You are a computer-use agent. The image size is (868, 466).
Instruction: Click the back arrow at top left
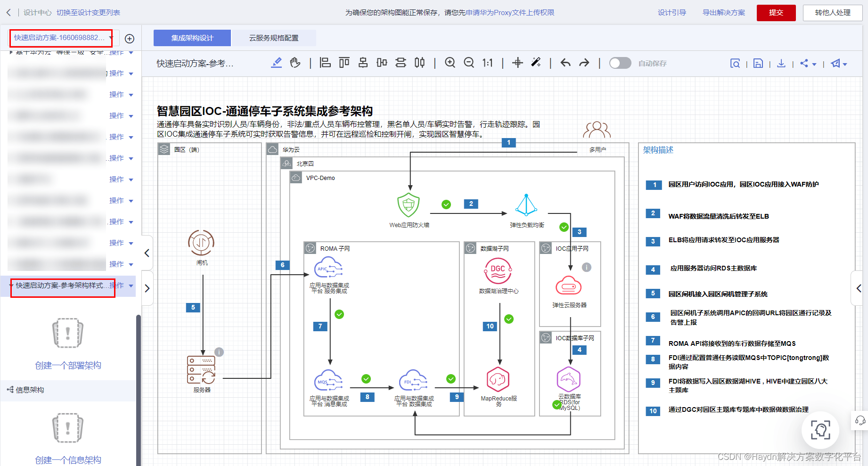point(8,13)
